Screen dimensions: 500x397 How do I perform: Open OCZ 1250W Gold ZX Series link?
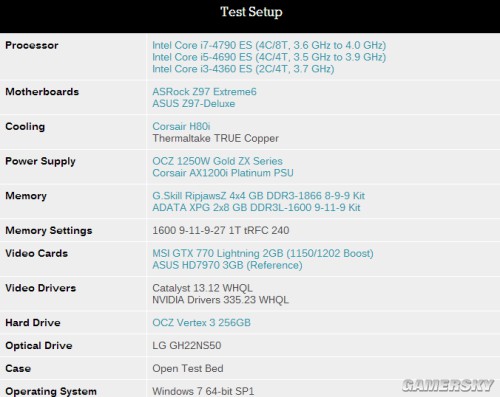click(x=217, y=161)
